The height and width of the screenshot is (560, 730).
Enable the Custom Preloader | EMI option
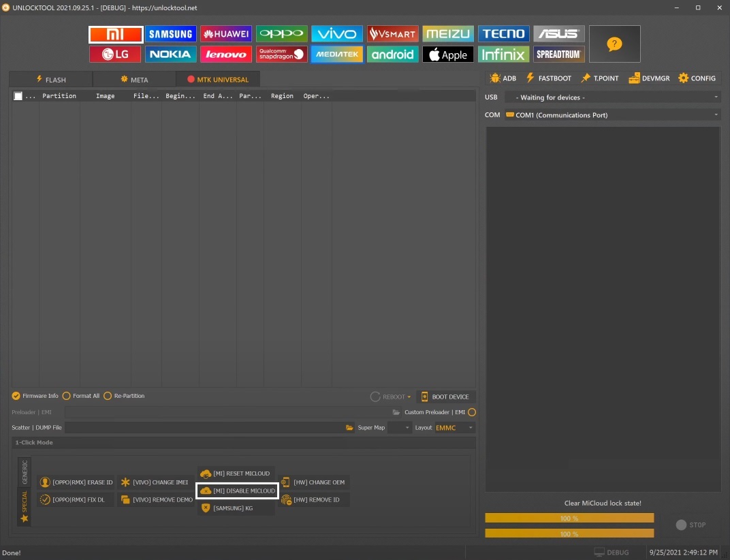pos(472,412)
